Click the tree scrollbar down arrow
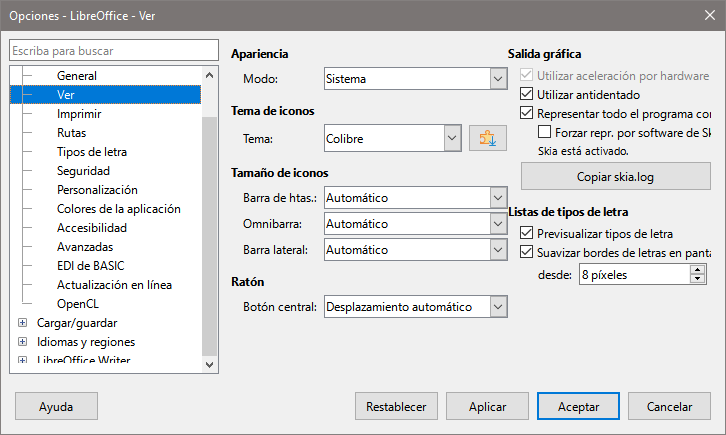 [x=209, y=365]
